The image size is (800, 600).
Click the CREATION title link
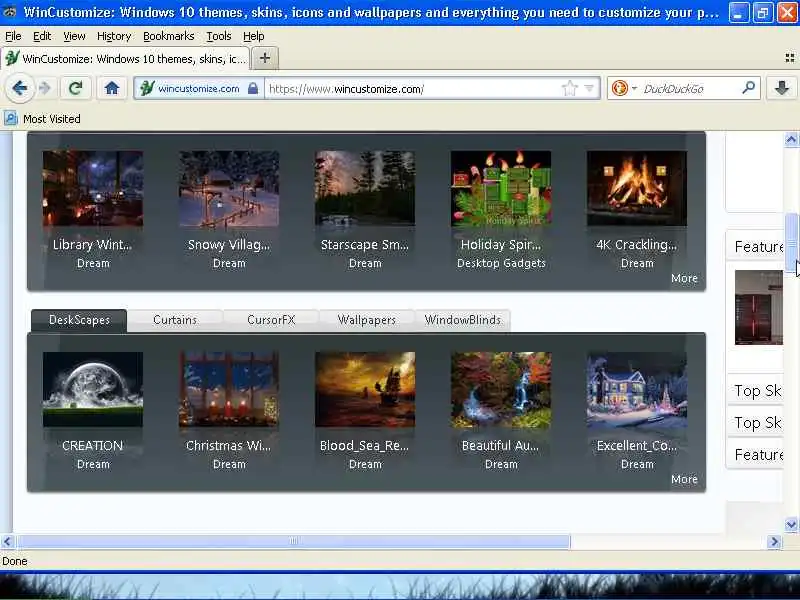92,446
